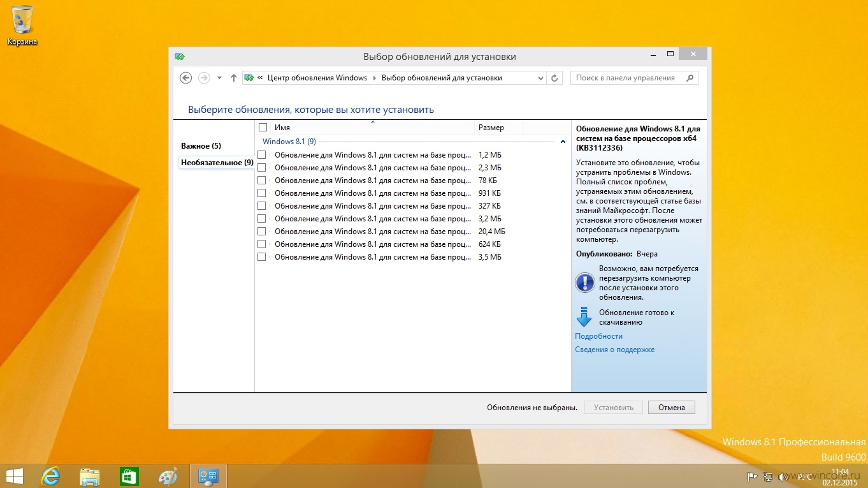Screen dimensions: 868x488
Task: Click the update icon inside the address bar
Action: coord(249,78)
